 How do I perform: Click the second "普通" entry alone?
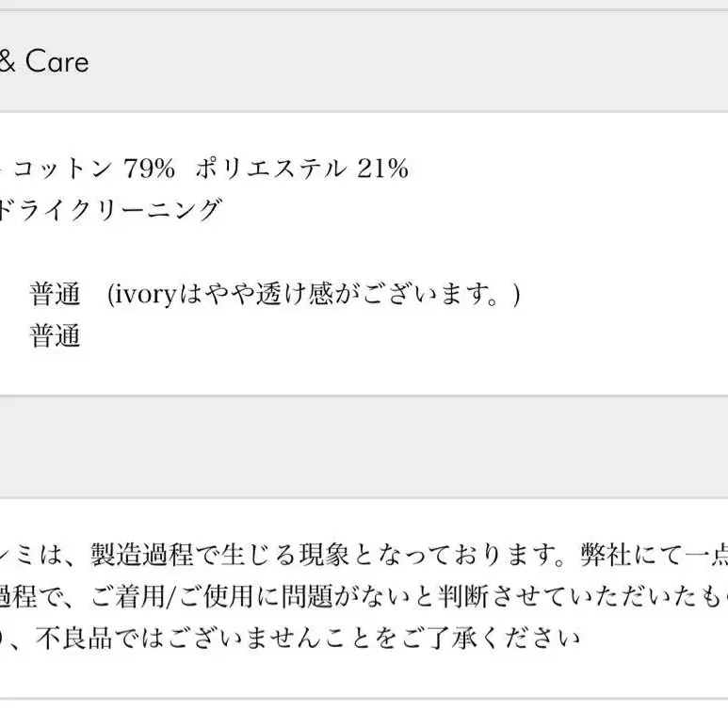point(56,335)
